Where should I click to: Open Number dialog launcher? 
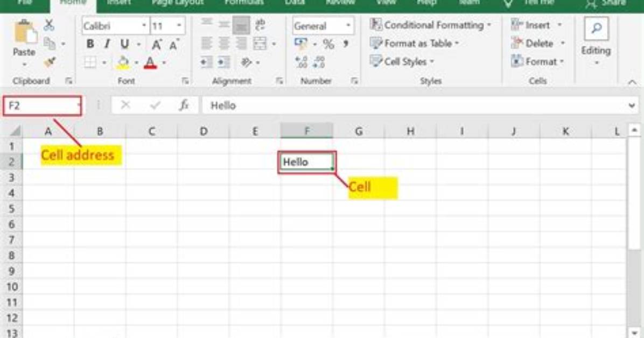tap(354, 81)
